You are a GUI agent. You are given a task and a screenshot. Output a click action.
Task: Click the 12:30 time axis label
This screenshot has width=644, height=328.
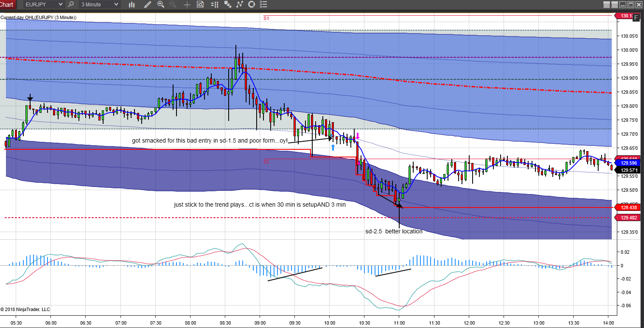tap(503, 322)
